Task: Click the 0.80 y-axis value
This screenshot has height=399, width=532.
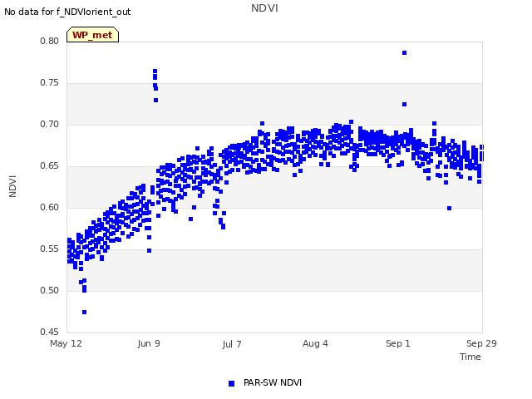Action: [49, 41]
